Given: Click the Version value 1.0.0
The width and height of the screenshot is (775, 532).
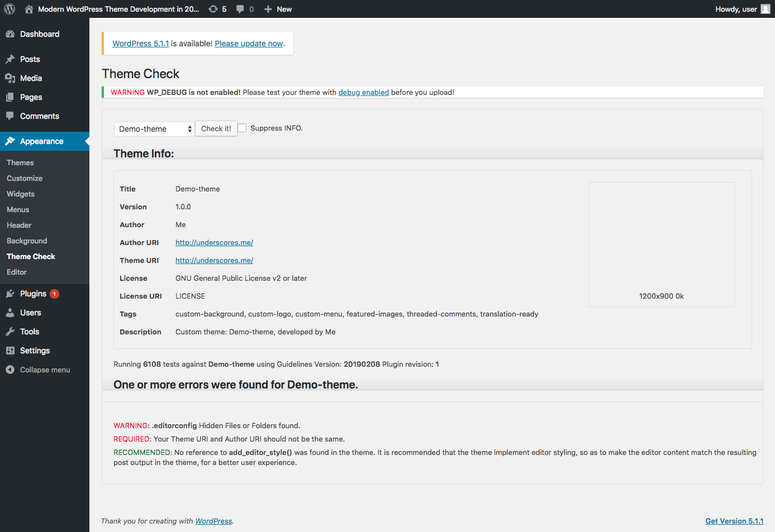Looking at the screenshot, I should [183, 207].
